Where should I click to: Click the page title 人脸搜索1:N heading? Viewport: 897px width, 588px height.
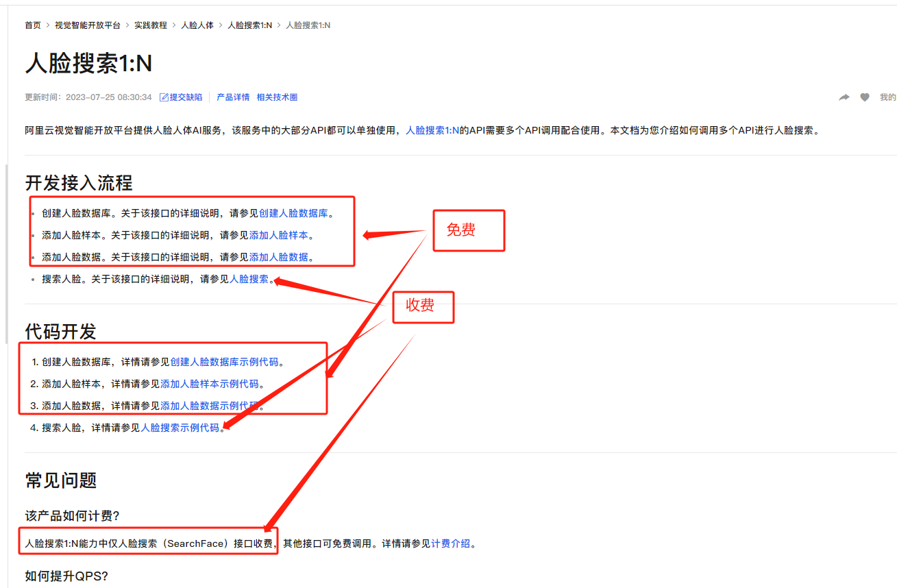pos(88,63)
